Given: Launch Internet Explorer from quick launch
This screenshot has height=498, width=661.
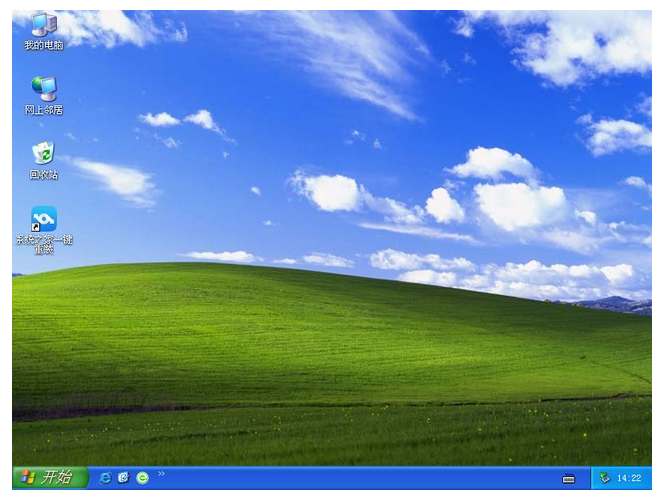Looking at the screenshot, I should click(105, 478).
